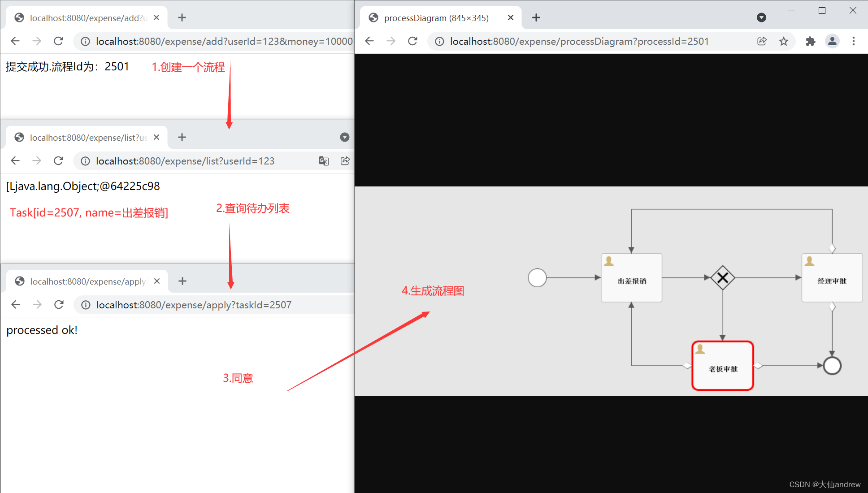Open the tab search chevron in the processDiagram window
The image size is (868, 493).
(x=762, y=17)
